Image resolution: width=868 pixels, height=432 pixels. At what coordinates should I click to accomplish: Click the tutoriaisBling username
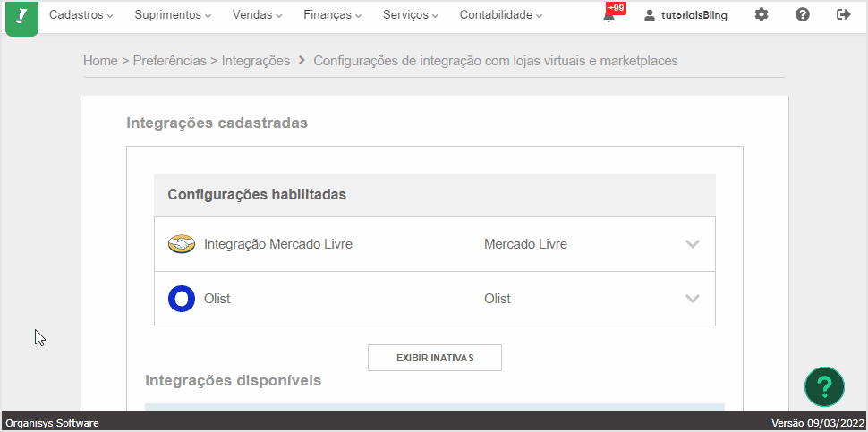[694, 15]
